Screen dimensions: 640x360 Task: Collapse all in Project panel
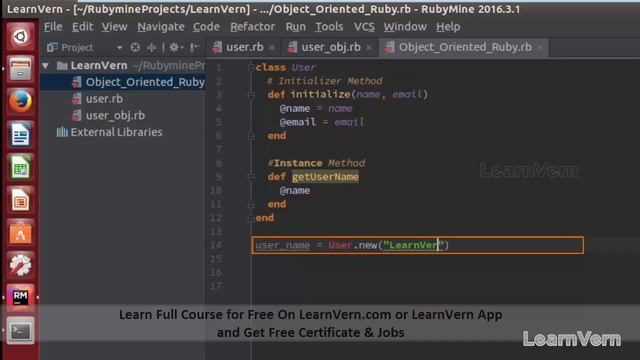click(x=151, y=47)
